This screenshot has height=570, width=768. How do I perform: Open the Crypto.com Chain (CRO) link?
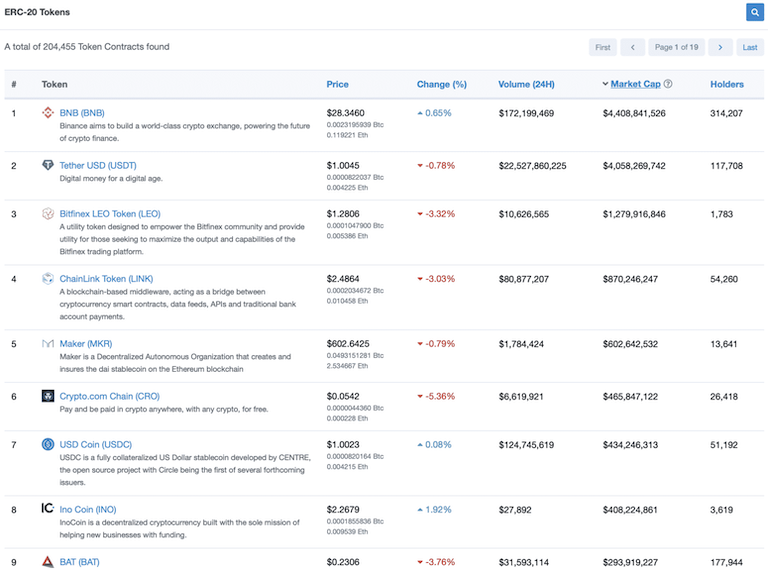(x=110, y=396)
